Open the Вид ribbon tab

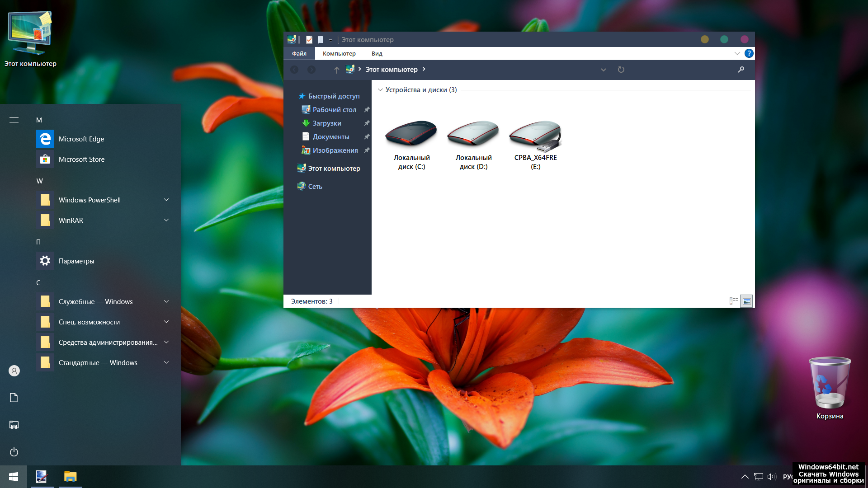point(377,53)
